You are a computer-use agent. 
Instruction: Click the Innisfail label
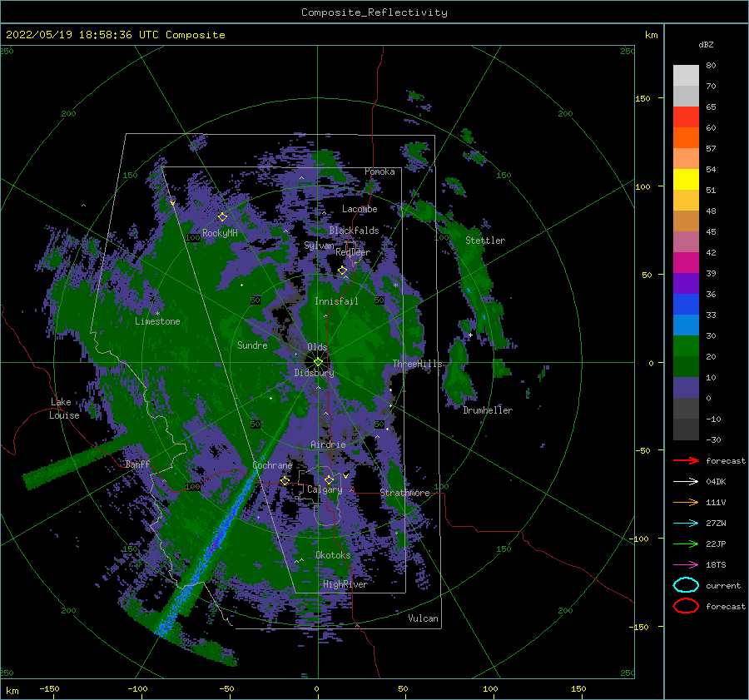(x=336, y=301)
